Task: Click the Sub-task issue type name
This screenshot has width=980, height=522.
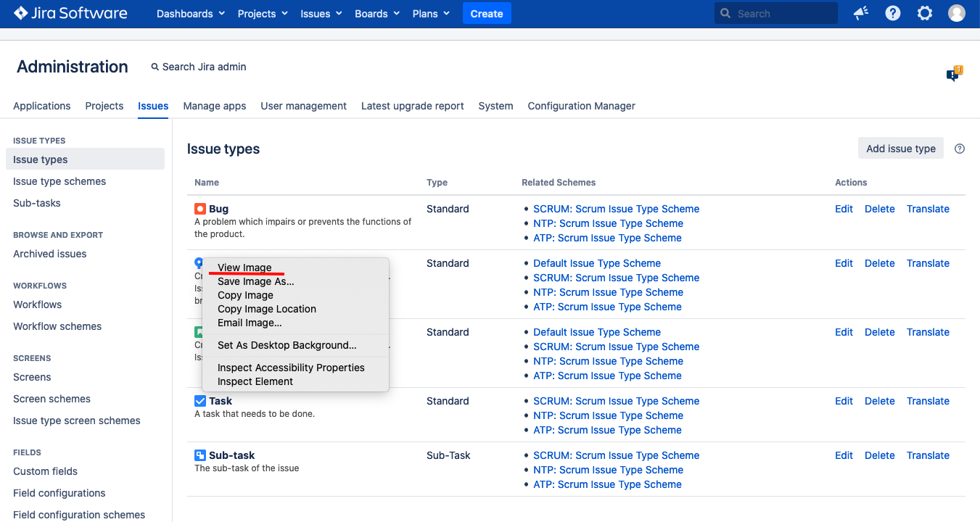Action: (232, 455)
